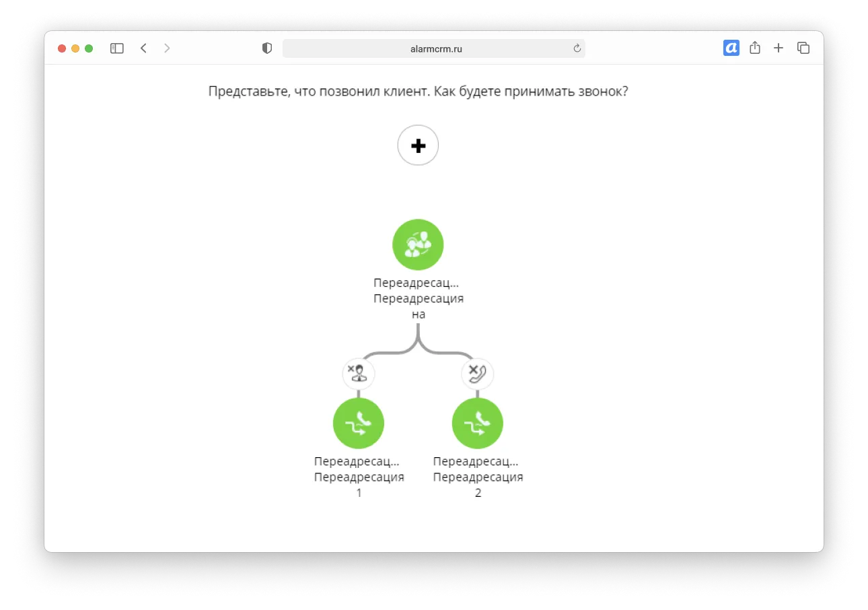The height and width of the screenshot is (610, 868).
Task: Open a new browser tab
Action: 779,48
